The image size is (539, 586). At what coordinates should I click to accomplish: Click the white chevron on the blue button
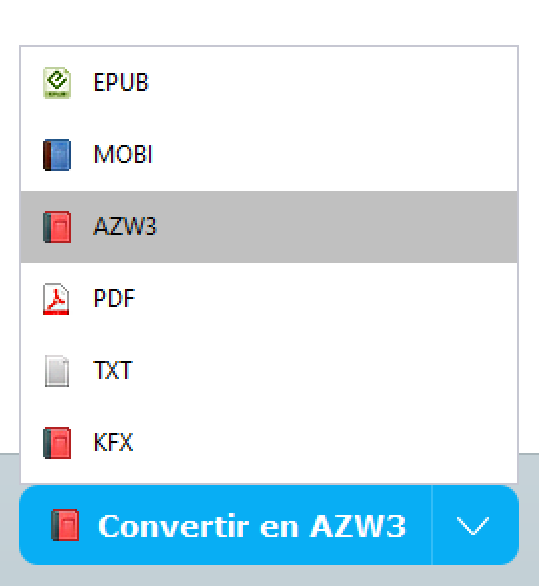[x=473, y=526]
